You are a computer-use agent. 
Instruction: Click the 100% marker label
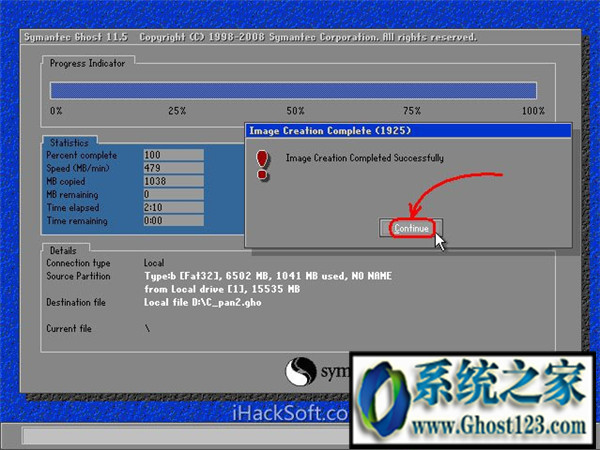(533, 111)
